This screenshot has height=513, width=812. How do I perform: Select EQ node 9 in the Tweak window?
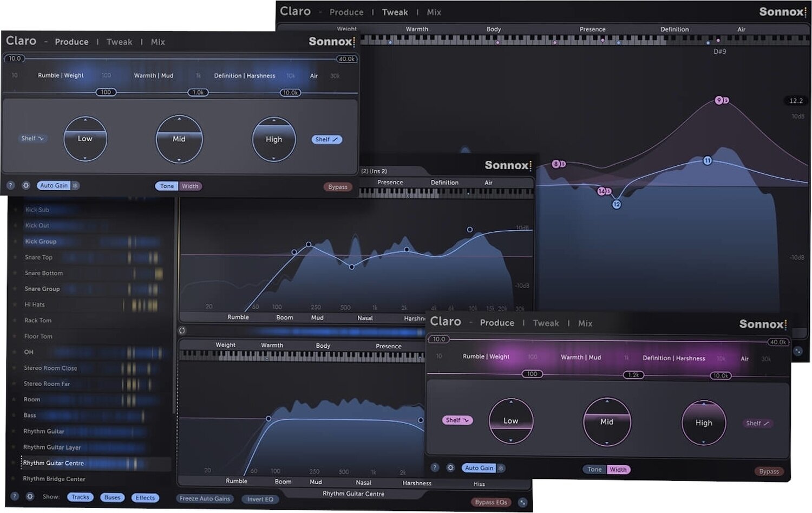(719, 100)
